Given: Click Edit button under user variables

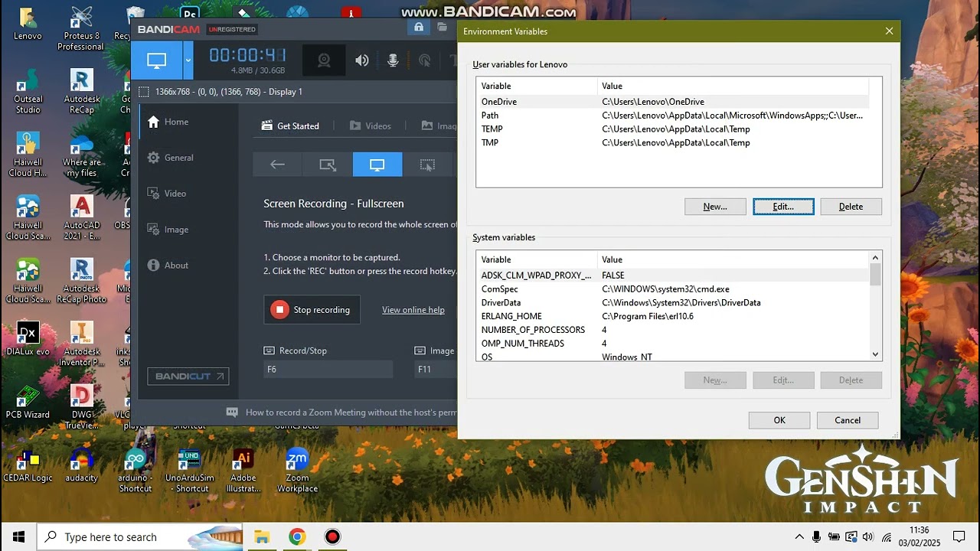Looking at the screenshot, I should (x=783, y=207).
